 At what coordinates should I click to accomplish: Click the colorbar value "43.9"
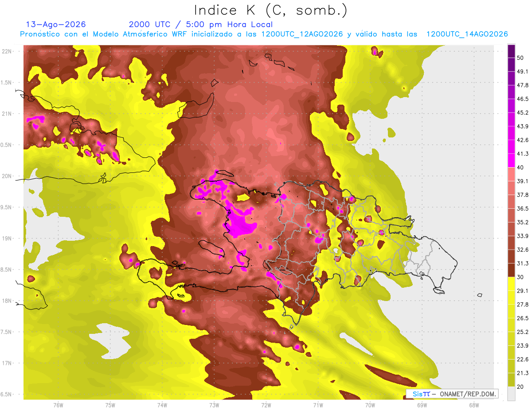coord(523,126)
